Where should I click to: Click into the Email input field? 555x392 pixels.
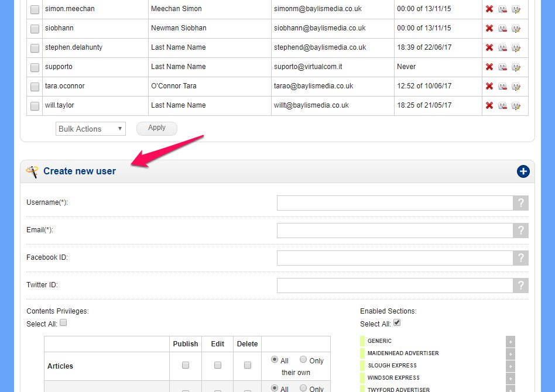point(395,231)
